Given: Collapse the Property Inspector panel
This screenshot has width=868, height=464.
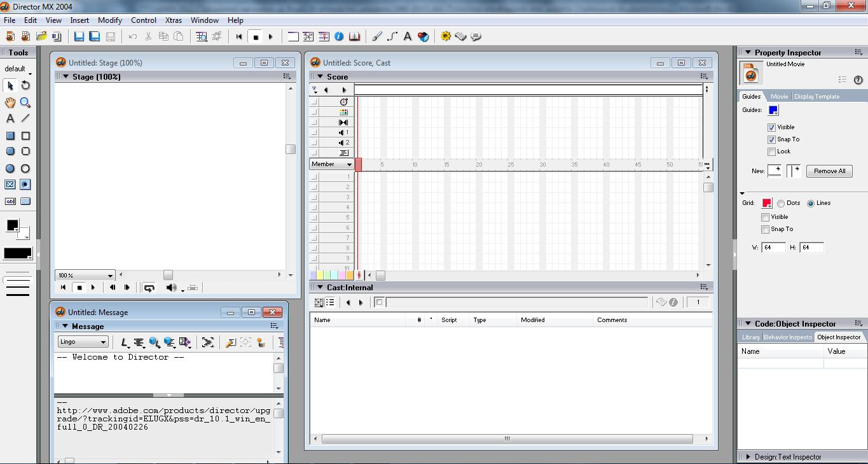Looking at the screenshot, I should tap(748, 52).
